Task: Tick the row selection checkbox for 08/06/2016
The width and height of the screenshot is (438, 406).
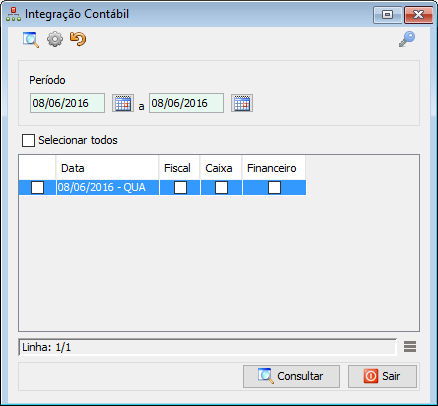Action: pyautogui.click(x=37, y=187)
